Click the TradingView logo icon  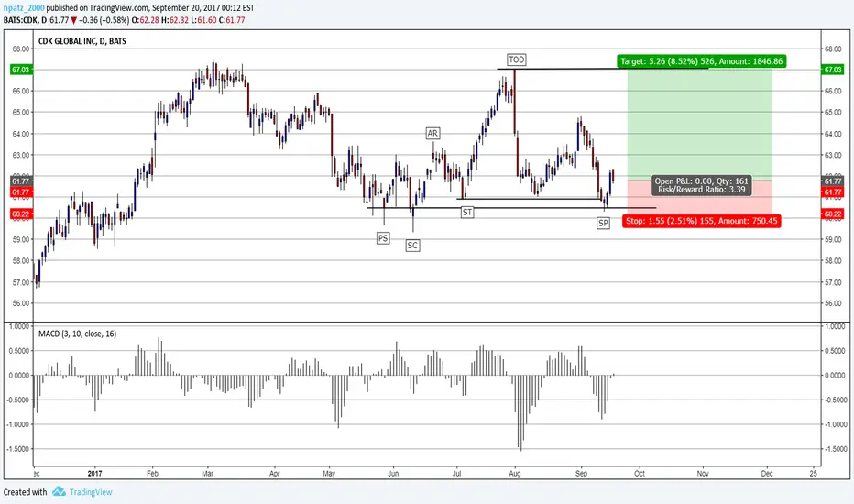pyautogui.click(x=59, y=491)
